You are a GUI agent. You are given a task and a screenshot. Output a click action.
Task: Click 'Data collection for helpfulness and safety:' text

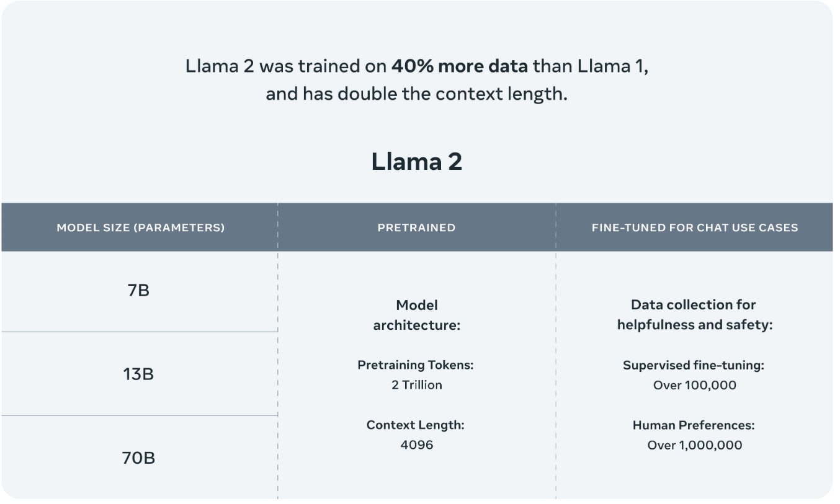[x=695, y=315]
